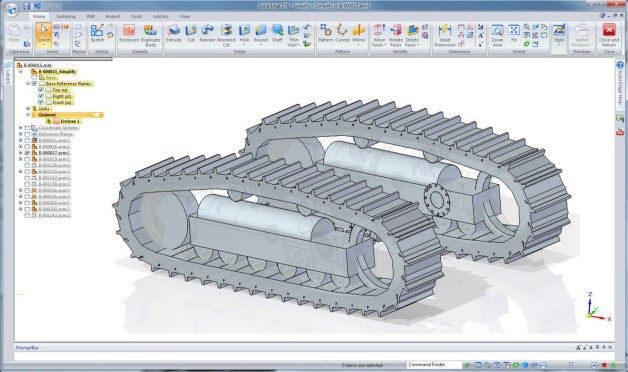Uncheck the Front (xz) plane checkbox
This screenshot has width=628, height=372.
41,103
